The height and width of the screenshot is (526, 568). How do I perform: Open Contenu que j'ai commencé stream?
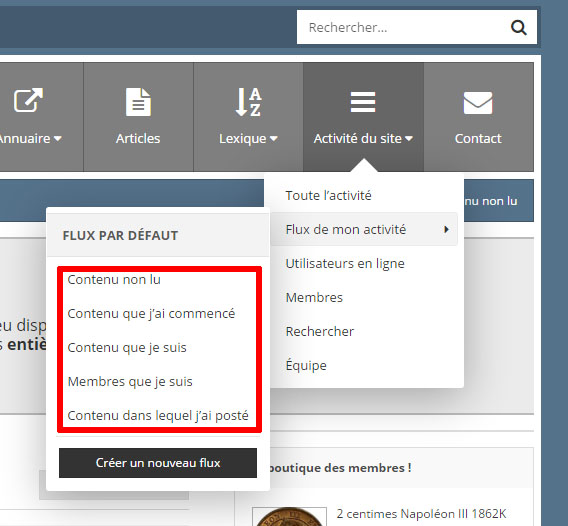(x=151, y=314)
